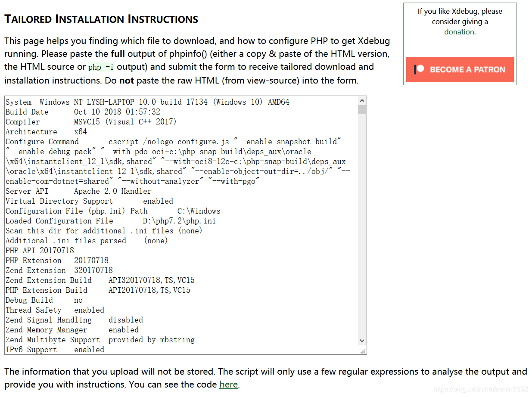Screen dimensions: 532x397
Task: Click the 'Server API Apache 2.0 Handler' line
Action: (x=78, y=191)
